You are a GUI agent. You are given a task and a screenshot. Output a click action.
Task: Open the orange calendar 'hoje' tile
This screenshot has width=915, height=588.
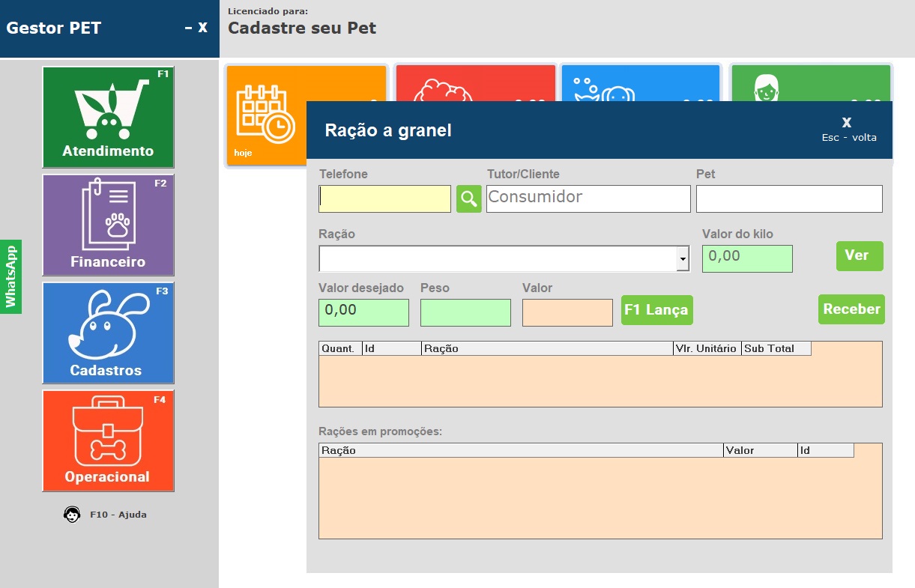[x=265, y=116]
